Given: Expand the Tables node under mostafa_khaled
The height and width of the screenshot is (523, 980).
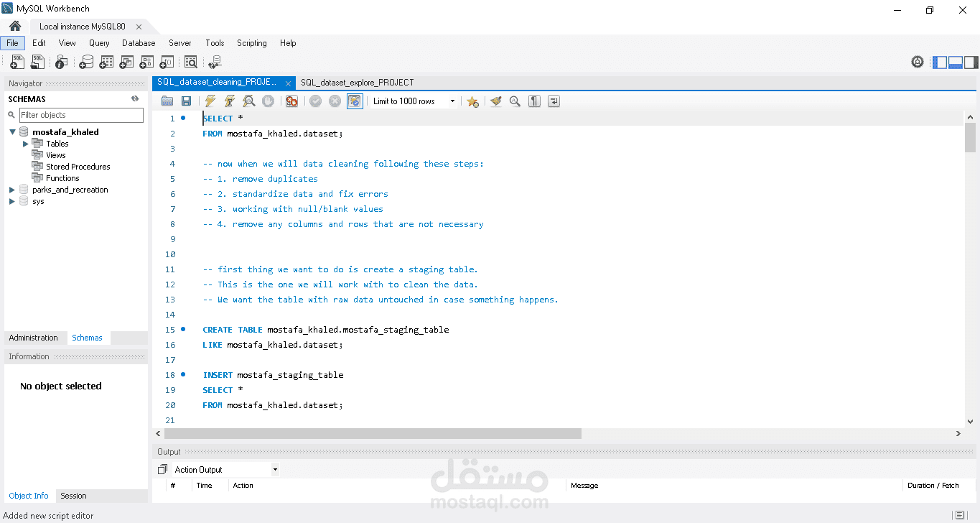Looking at the screenshot, I should (25, 143).
